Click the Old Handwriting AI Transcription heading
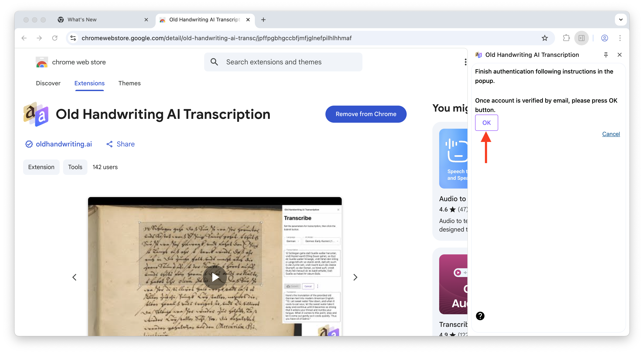The height and width of the screenshot is (354, 644). click(x=163, y=114)
